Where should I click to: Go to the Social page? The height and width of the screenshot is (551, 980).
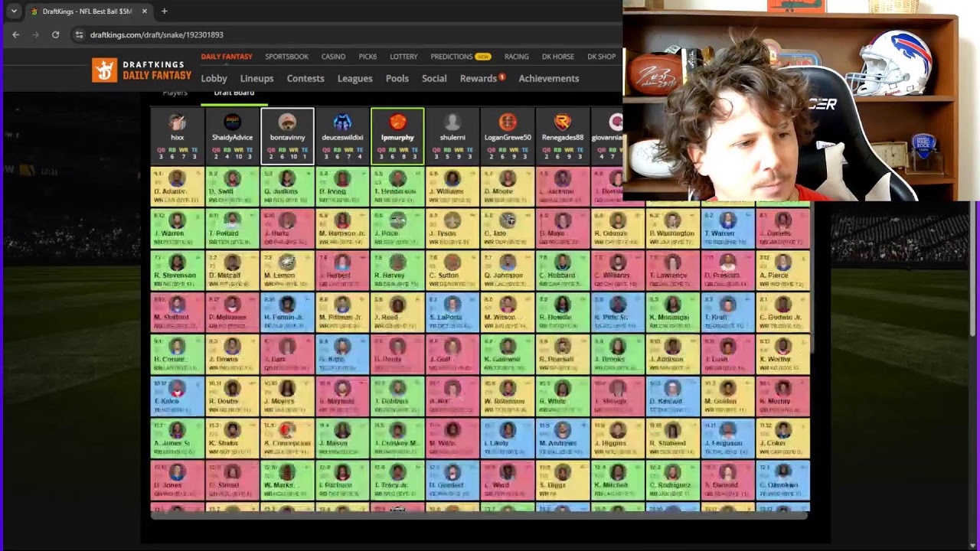434,78
